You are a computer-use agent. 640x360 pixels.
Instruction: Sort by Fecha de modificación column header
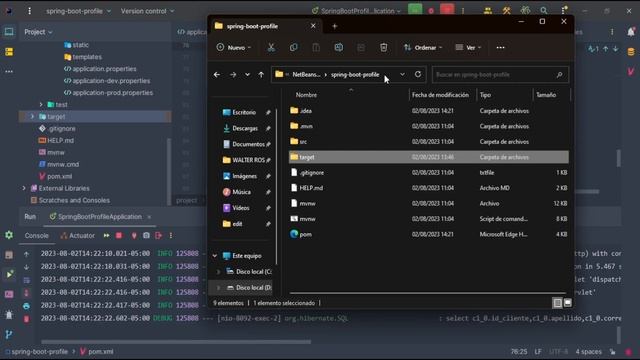440,95
